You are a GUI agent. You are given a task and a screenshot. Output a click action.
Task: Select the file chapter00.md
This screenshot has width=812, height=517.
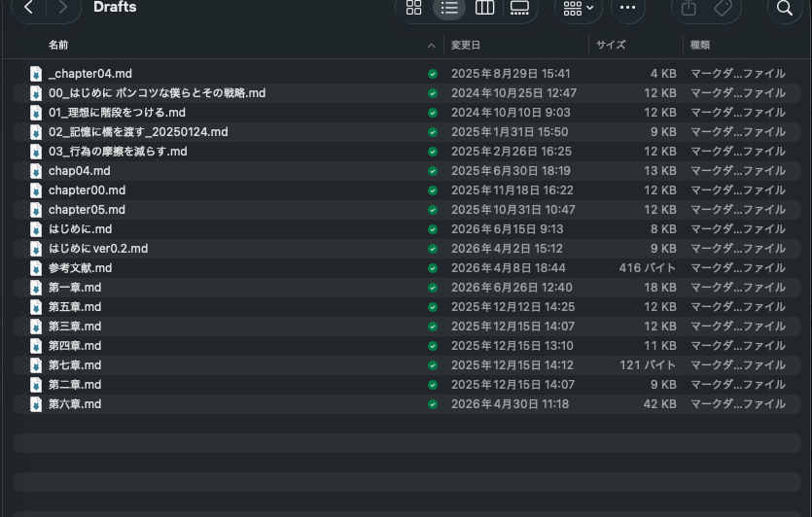click(x=87, y=190)
